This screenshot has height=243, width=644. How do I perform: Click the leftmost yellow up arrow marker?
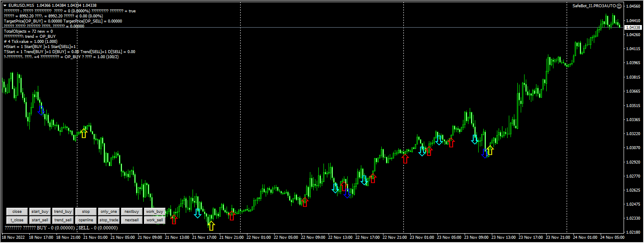pos(84,133)
